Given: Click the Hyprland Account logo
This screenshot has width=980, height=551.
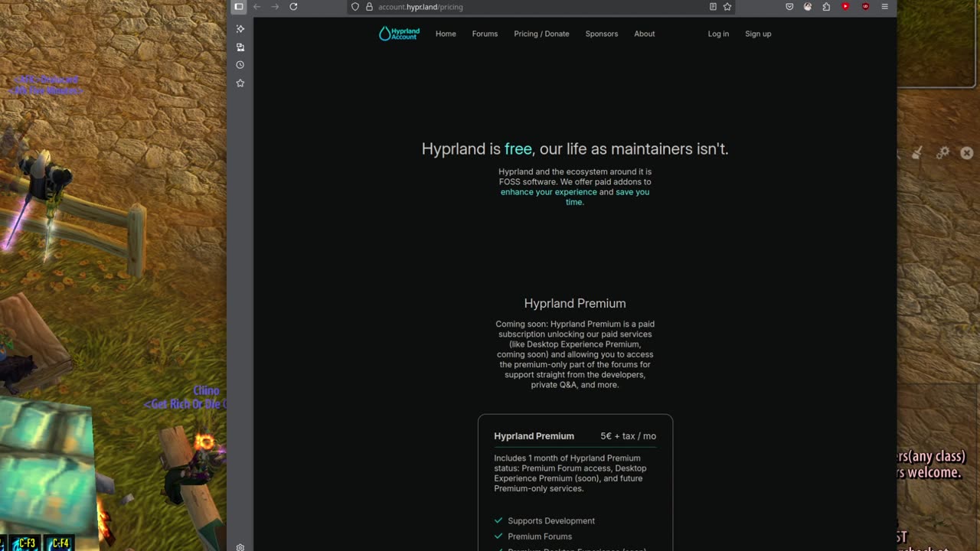Looking at the screenshot, I should point(399,34).
